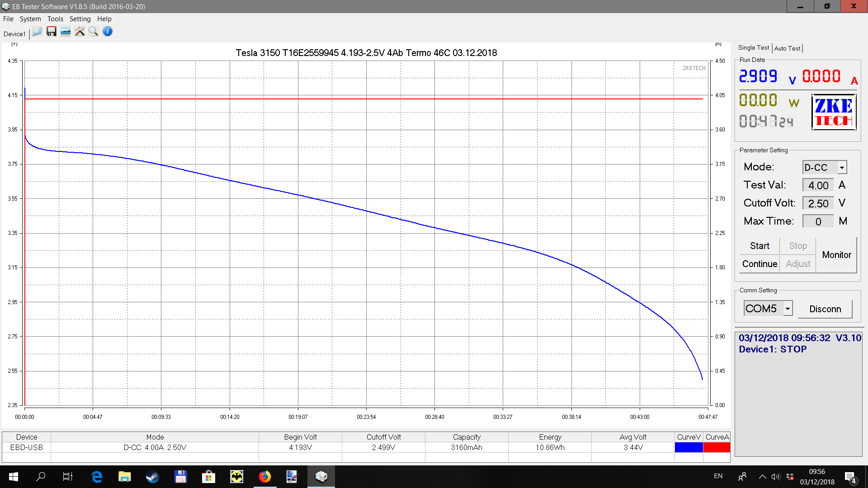This screenshot has height=488, width=868.
Task: Open Firefox from the taskbar
Action: tap(264, 476)
